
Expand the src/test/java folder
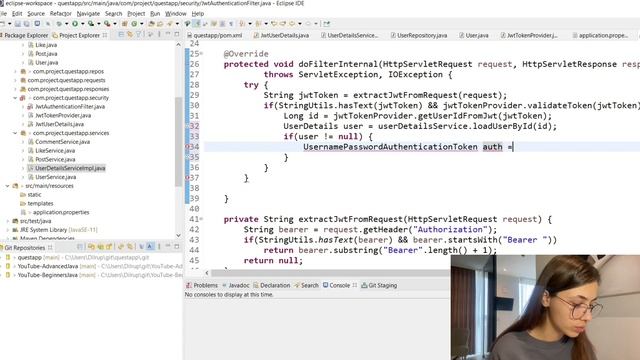click(7, 221)
